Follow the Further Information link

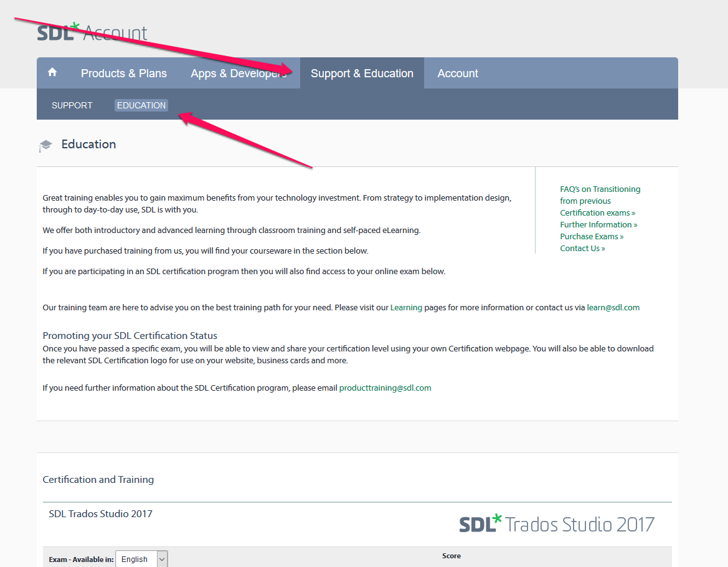point(598,225)
